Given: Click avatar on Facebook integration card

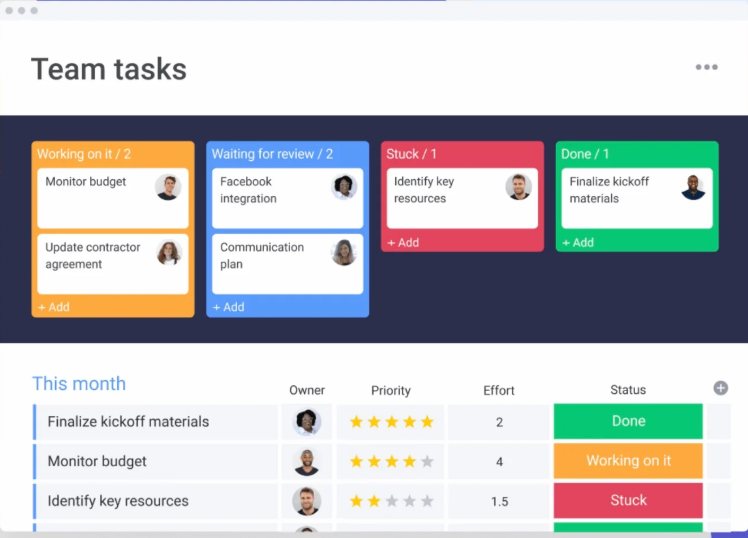Looking at the screenshot, I should [343, 187].
